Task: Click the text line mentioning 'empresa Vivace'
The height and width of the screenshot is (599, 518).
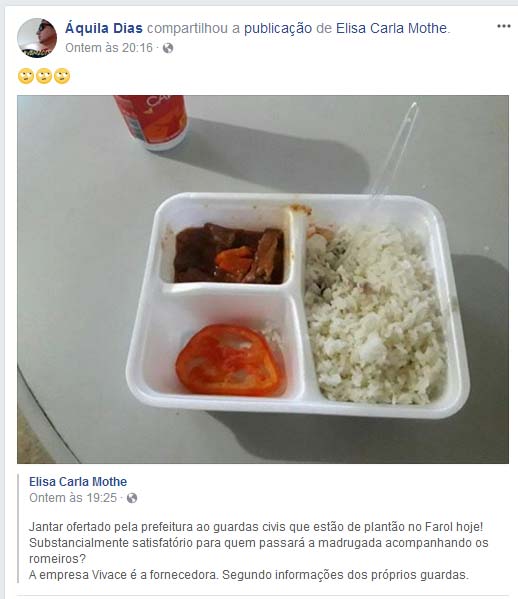Action: 249,575
